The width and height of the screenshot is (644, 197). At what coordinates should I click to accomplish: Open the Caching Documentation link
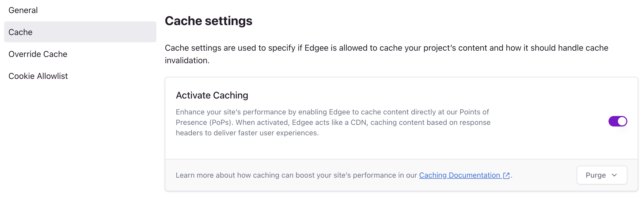(459, 175)
